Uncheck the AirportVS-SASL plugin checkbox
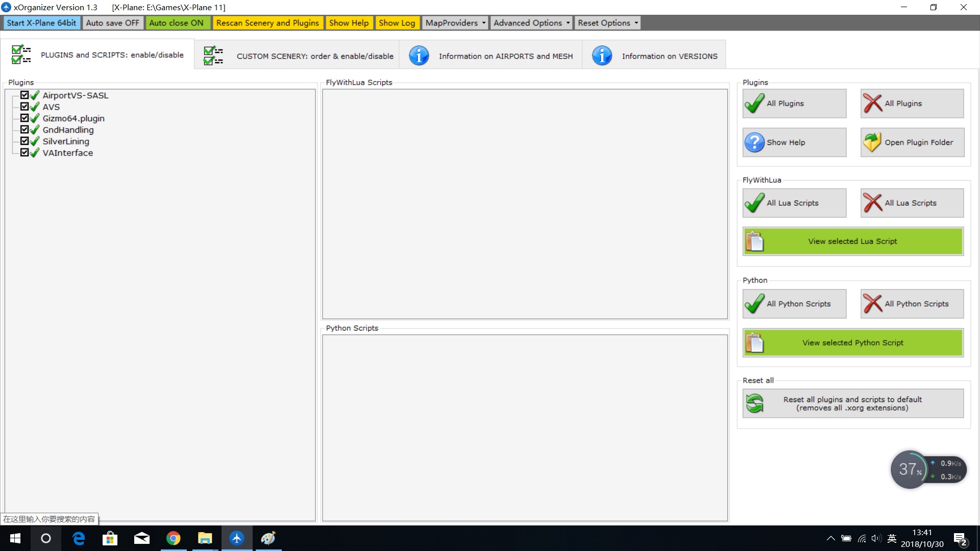The width and height of the screenshot is (980, 551). tap(24, 95)
